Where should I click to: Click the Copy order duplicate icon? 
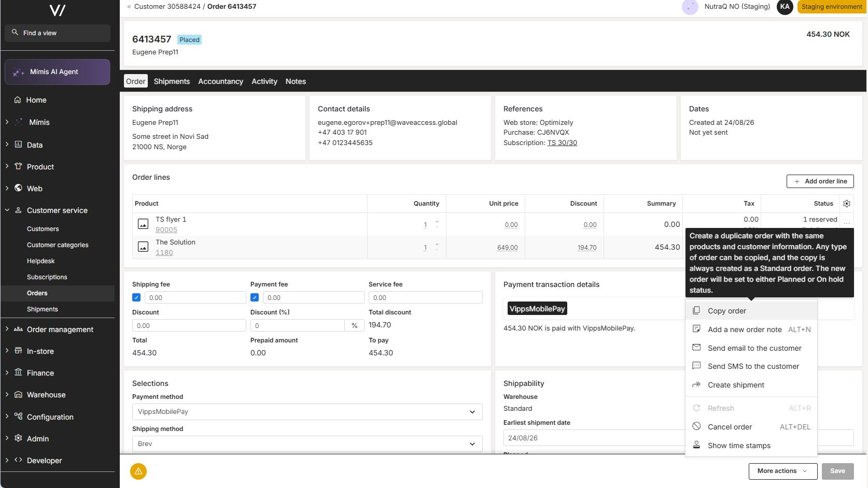(x=696, y=310)
